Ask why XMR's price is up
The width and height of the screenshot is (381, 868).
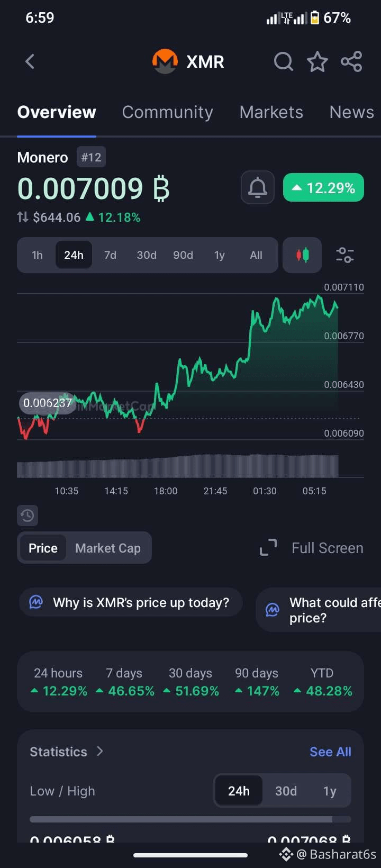coord(131,602)
